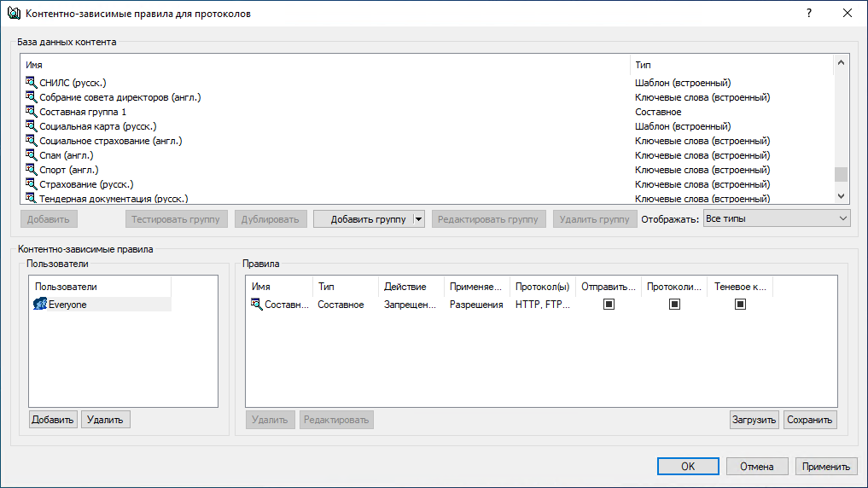Click the Пользователи column header
The width and height of the screenshot is (868, 488).
100,287
